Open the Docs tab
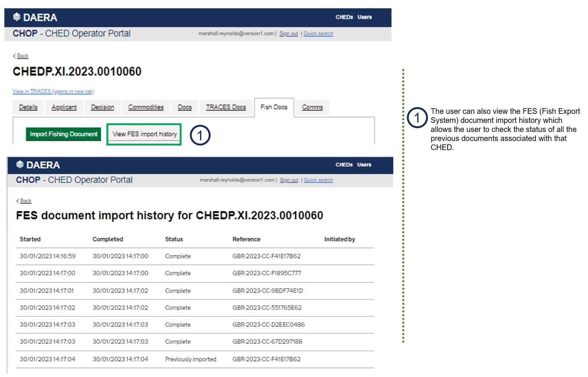Screen dimensions: 588x377 point(185,107)
